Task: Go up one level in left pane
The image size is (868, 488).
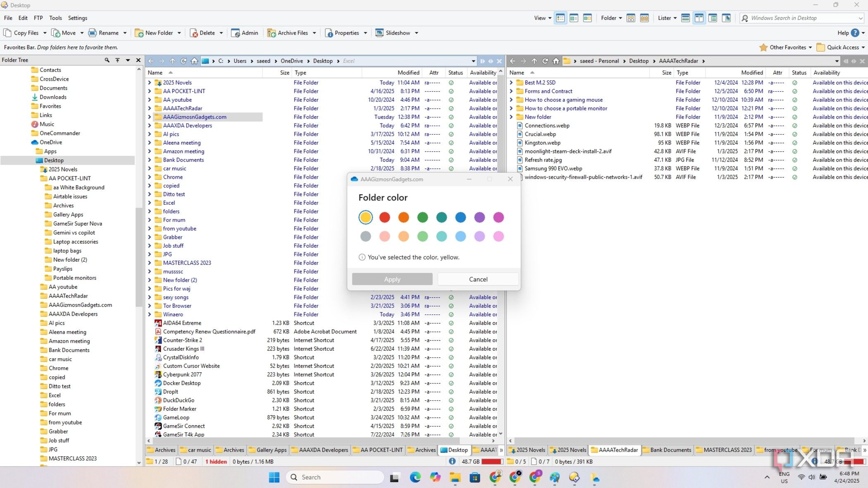Action: [172, 61]
